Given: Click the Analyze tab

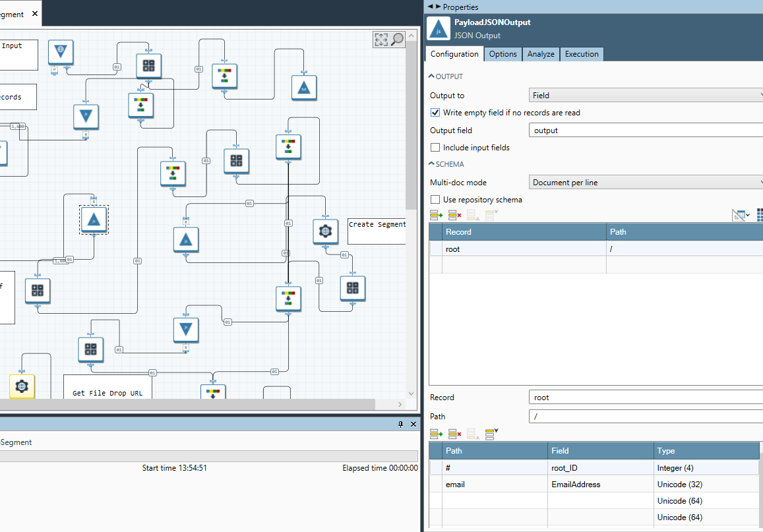Looking at the screenshot, I should 540,54.
